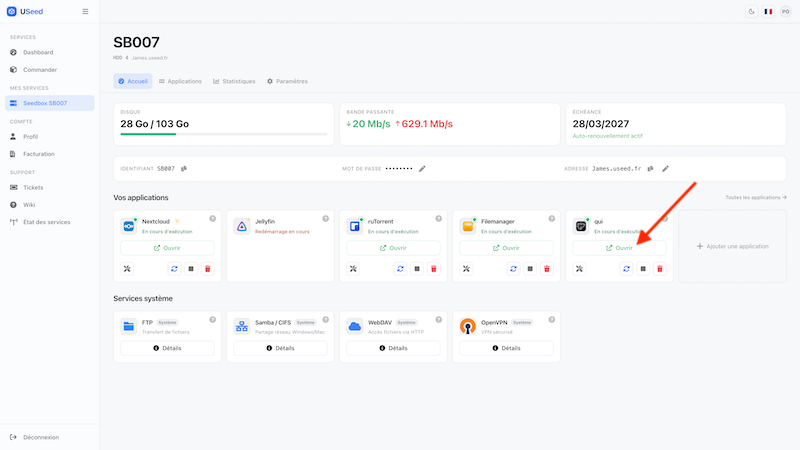This screenshot has width=800, height=450.
Task: Click the Jellyfin app logo
Action: [x=242, y=226]
